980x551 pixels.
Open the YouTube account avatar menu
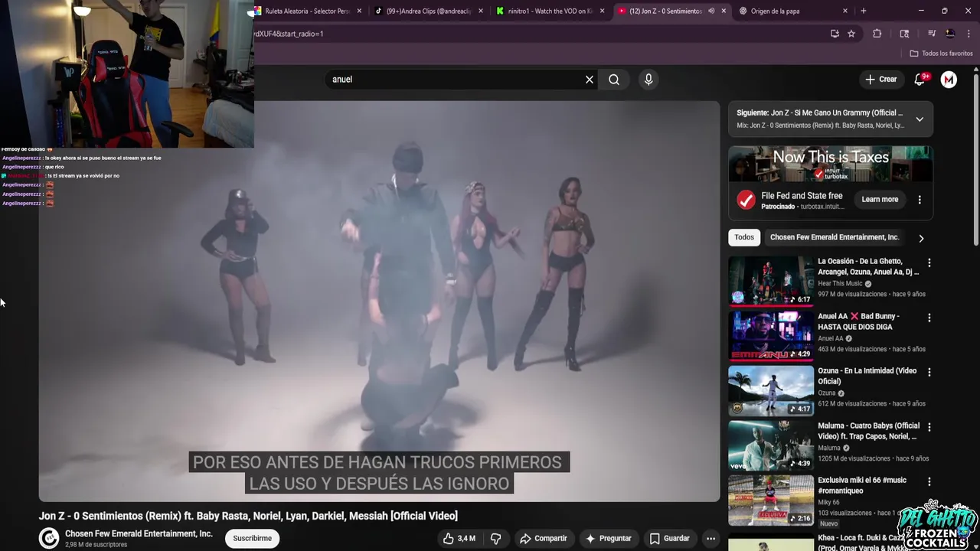click(949, 80)
